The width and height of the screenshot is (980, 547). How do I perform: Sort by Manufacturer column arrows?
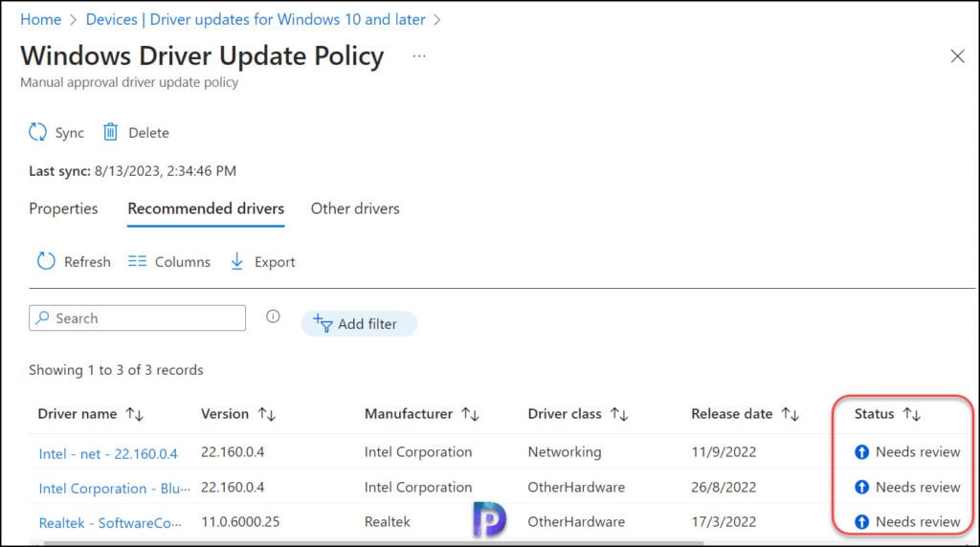click(470, 414)
